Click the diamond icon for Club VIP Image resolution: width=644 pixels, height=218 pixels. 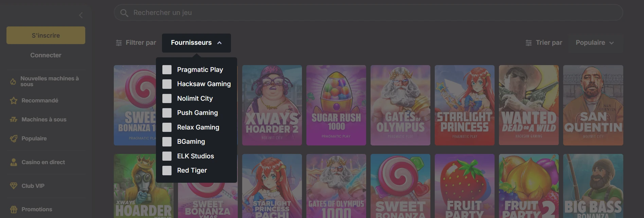[x=14, y=186]
